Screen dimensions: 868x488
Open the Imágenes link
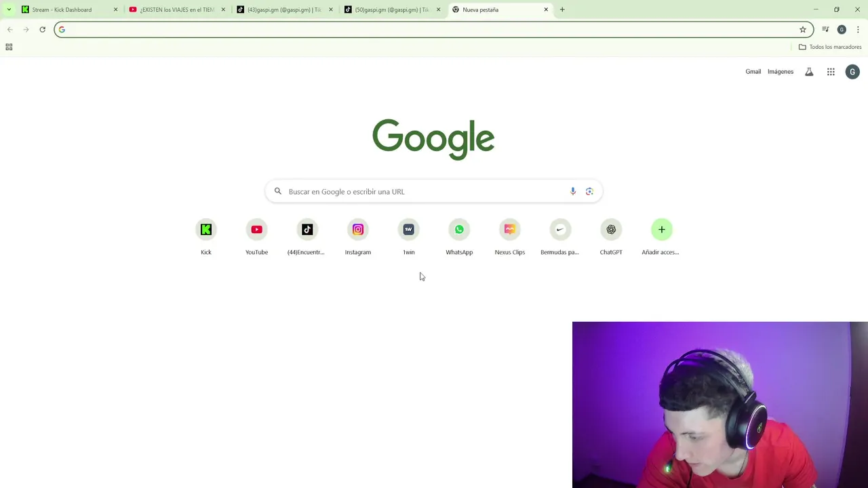click(x=781, y=72)
